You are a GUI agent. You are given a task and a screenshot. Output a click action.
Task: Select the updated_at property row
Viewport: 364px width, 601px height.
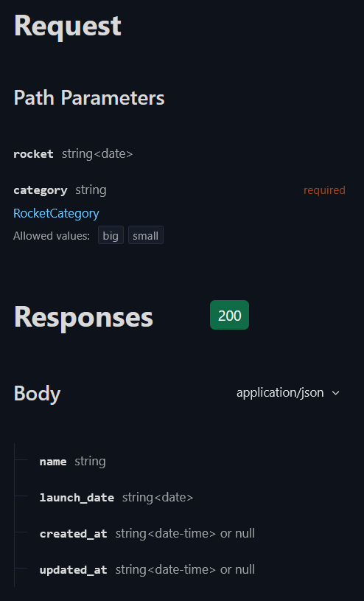180,569
